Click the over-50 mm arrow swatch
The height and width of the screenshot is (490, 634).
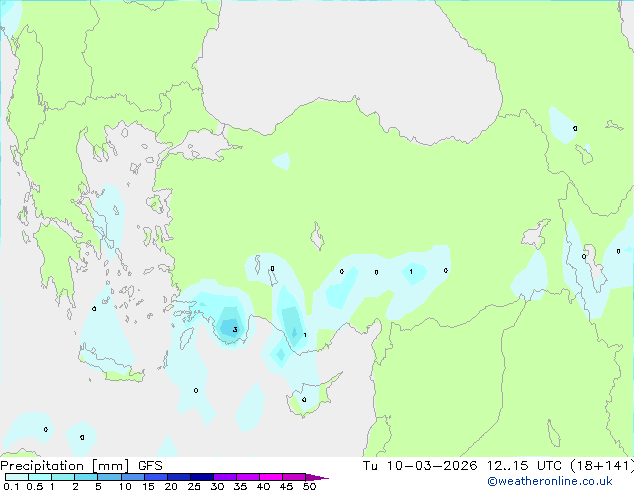[x=316, y=477]
